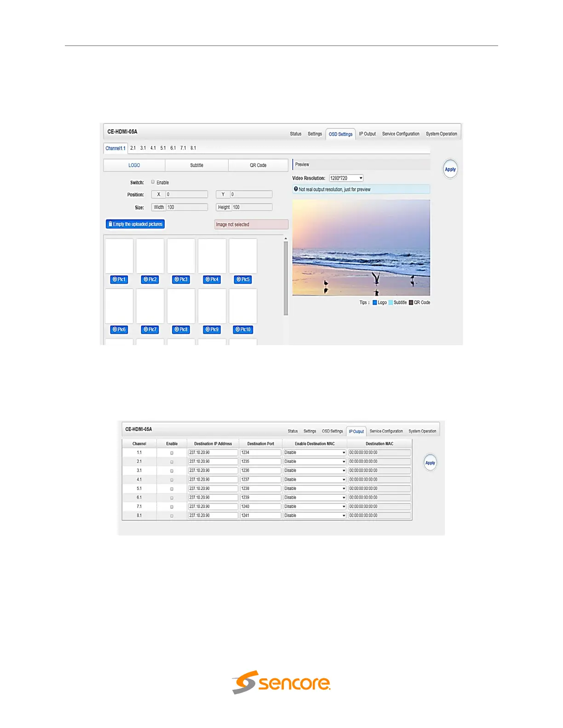Switch to IP Output tab in upper panel
Viewport: 563px width, 728px height.
click(x=368, y=134)
